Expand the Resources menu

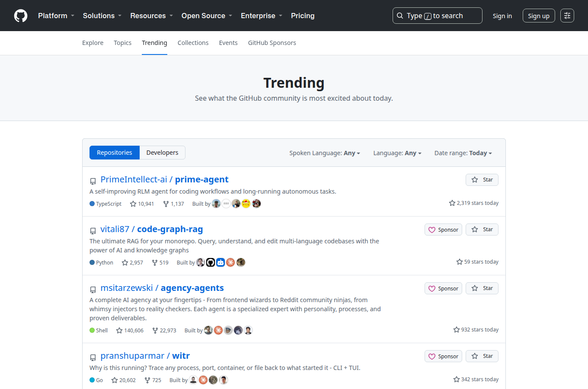click(151, 16)
